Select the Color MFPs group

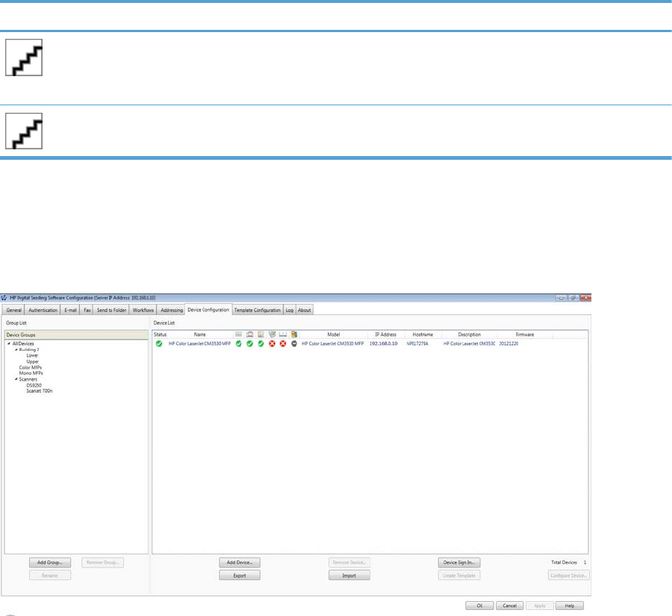coord(31,368)
